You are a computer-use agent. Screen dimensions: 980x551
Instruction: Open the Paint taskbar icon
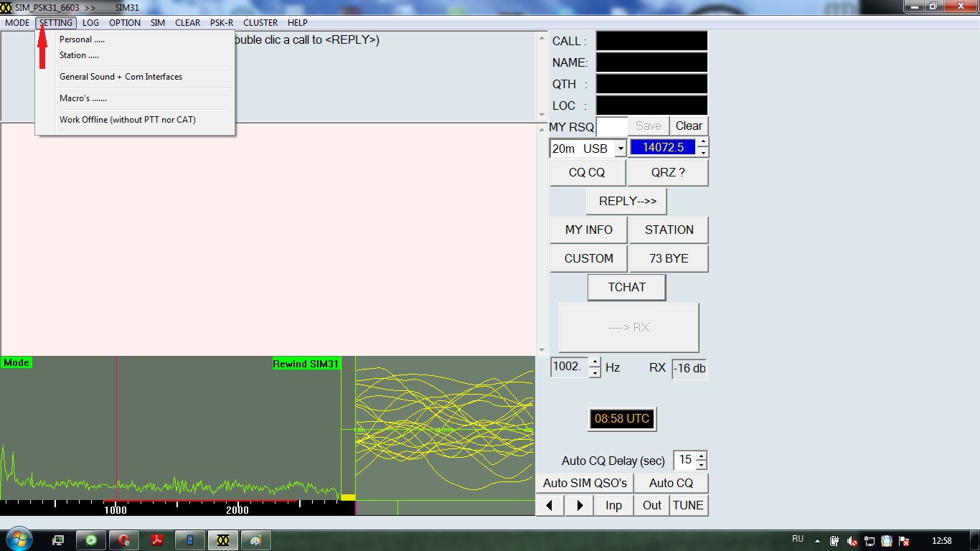255,540
